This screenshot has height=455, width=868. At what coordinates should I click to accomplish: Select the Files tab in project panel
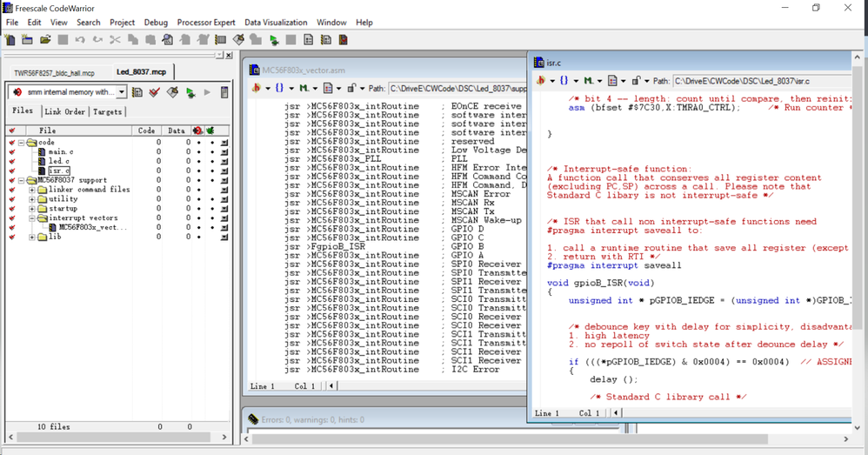[23, 110]
